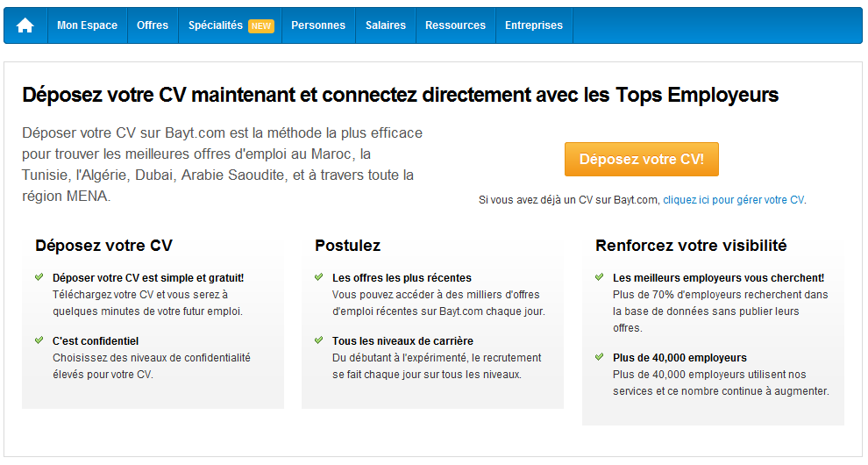The image size is (868, 465).
Task: Click the Déposez votre CV column heading
Action: click(x=104, y=246)
